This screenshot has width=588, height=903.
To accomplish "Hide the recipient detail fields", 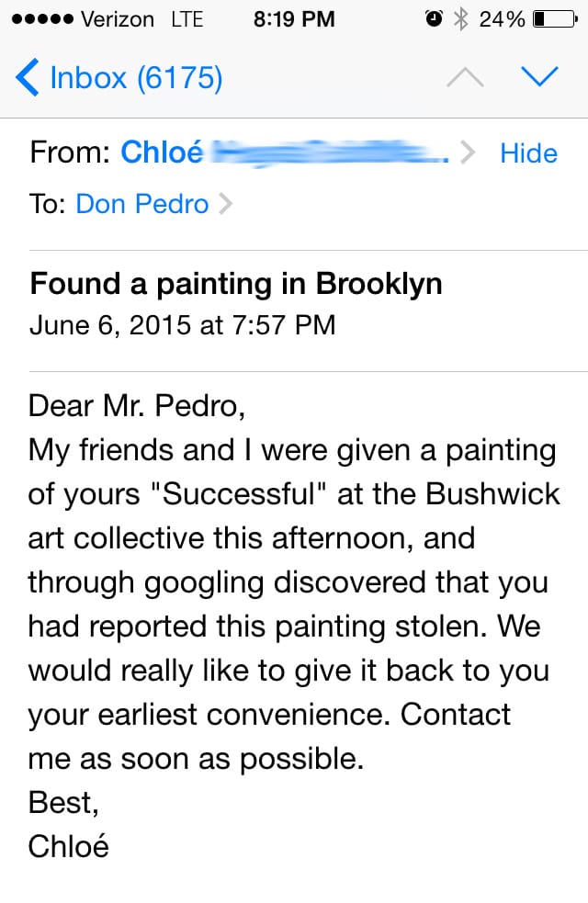I will (x=528, y=153).
